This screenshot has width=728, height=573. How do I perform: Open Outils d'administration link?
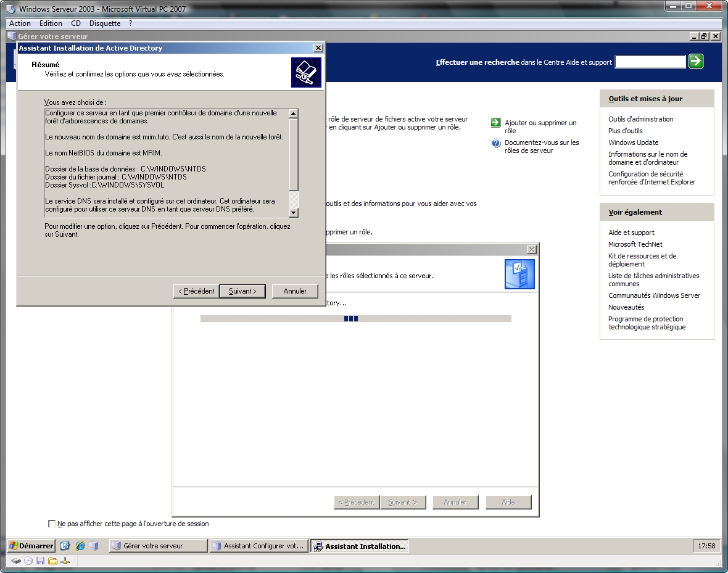pyautogui.click(x=641, y=119)
